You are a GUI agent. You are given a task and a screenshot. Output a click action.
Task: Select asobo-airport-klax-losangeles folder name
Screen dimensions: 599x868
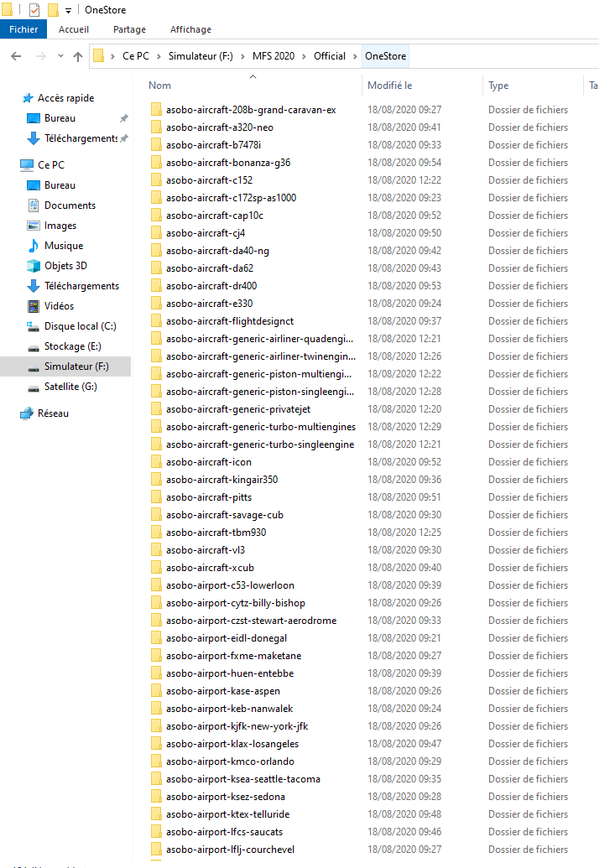point(232,743)
